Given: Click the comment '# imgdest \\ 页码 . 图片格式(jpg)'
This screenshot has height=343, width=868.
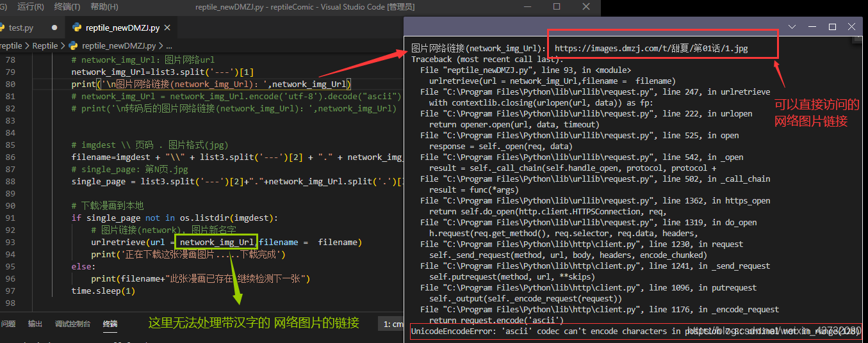Looking at the screenshot, I should (150, 145).
